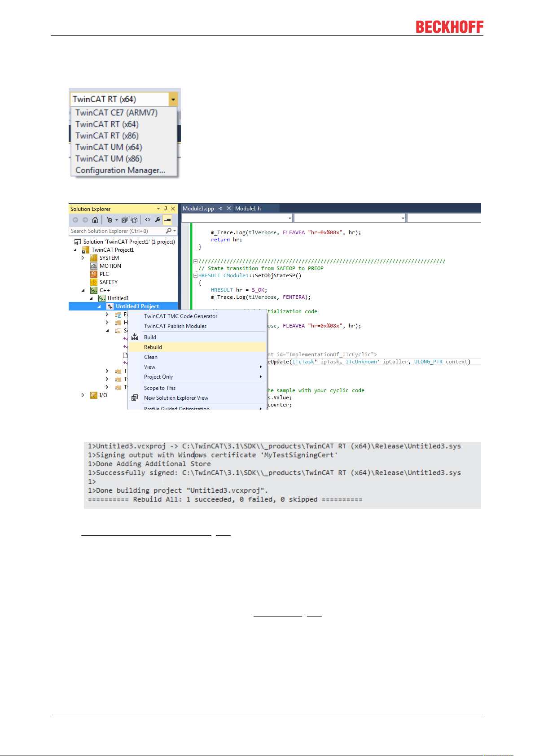The image size is (535, 756).
Task: Choose TwinCAT RT (x64) in platform list
Action: (107, 124)
